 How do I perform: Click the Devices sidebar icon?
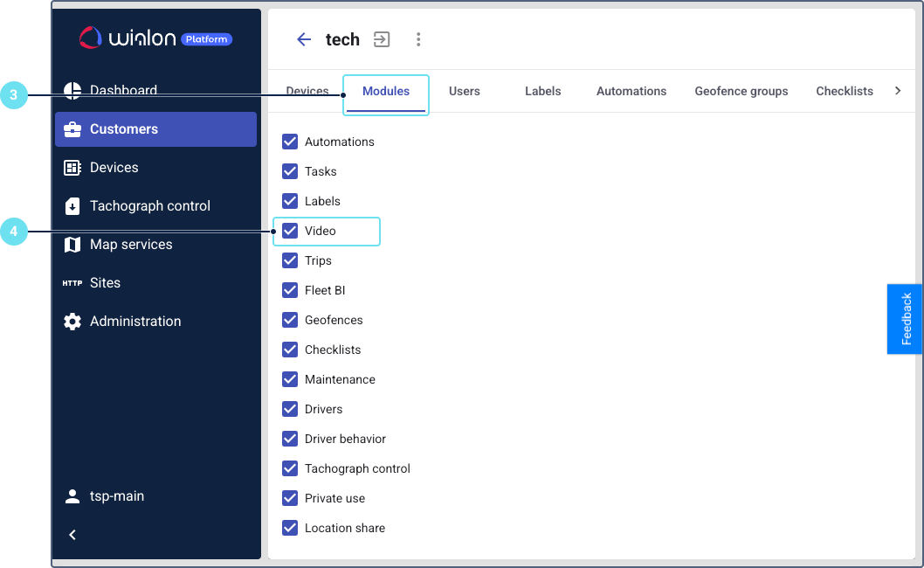coord(72,168)
